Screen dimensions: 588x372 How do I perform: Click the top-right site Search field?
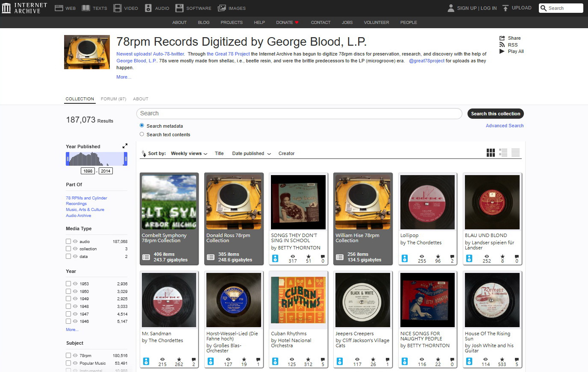(x=561, y=8)
